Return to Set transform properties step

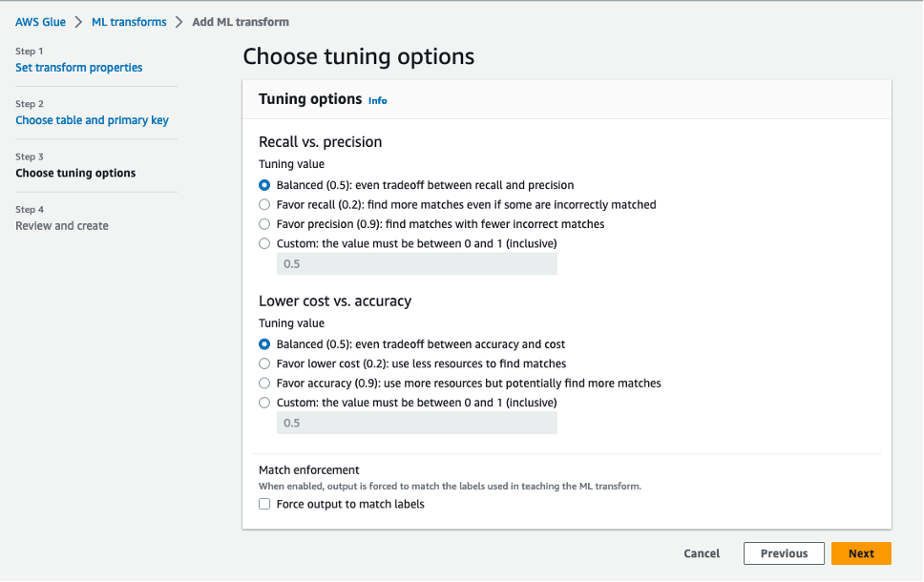[x=79, y=68]
